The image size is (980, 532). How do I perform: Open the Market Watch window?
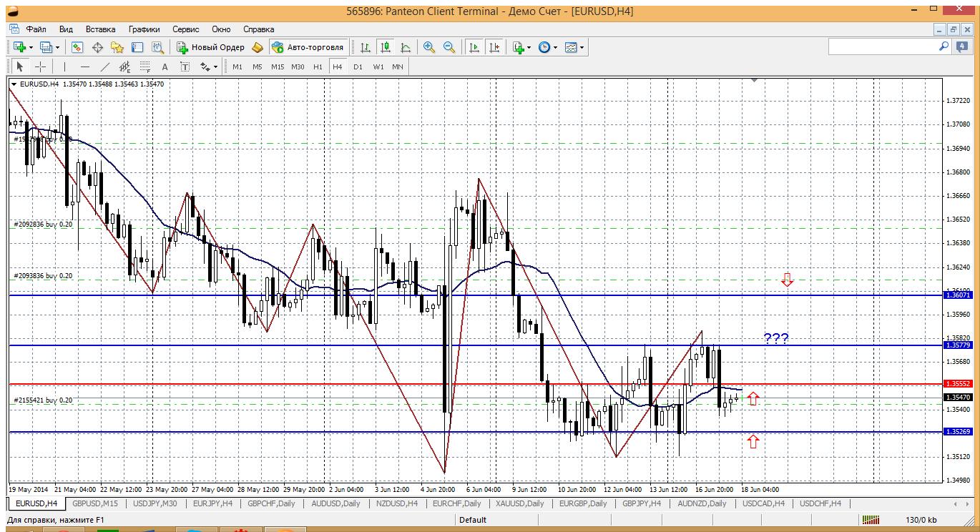[77, 47]
